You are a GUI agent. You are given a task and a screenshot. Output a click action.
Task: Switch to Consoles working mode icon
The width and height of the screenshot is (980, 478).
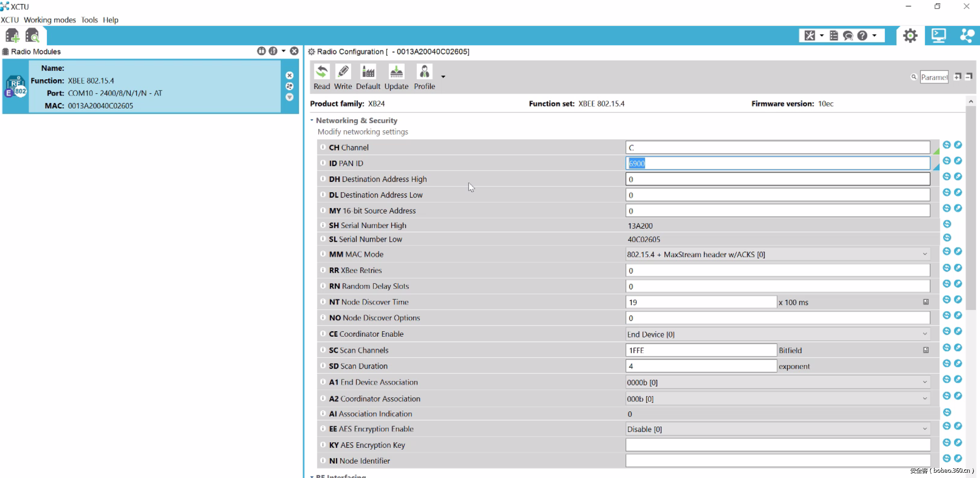(938, 36)
